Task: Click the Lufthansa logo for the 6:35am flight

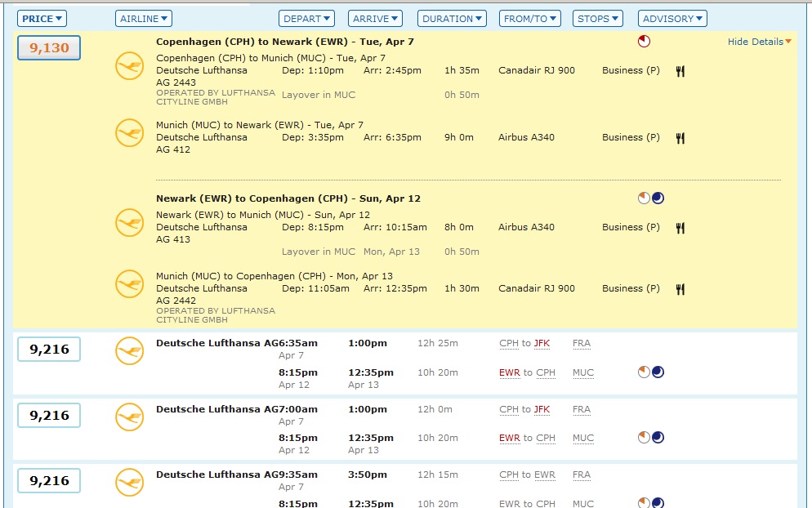Action: tap(129, 350)
